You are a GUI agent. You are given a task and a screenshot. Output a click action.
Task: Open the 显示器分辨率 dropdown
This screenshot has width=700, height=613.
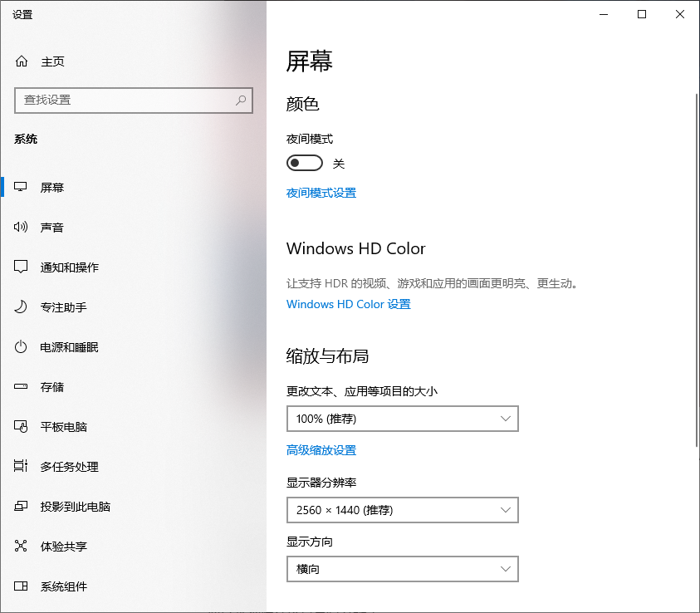click(402, 510)
